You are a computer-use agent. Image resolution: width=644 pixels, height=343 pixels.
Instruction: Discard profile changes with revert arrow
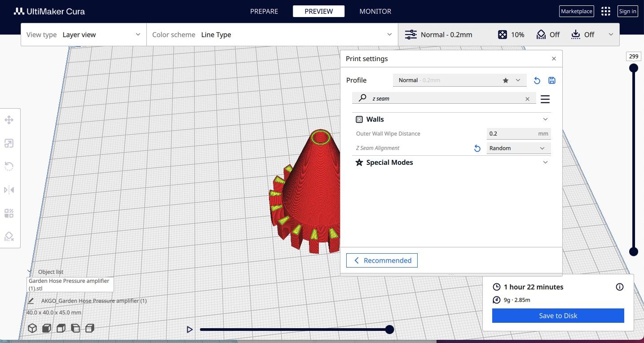537,80
